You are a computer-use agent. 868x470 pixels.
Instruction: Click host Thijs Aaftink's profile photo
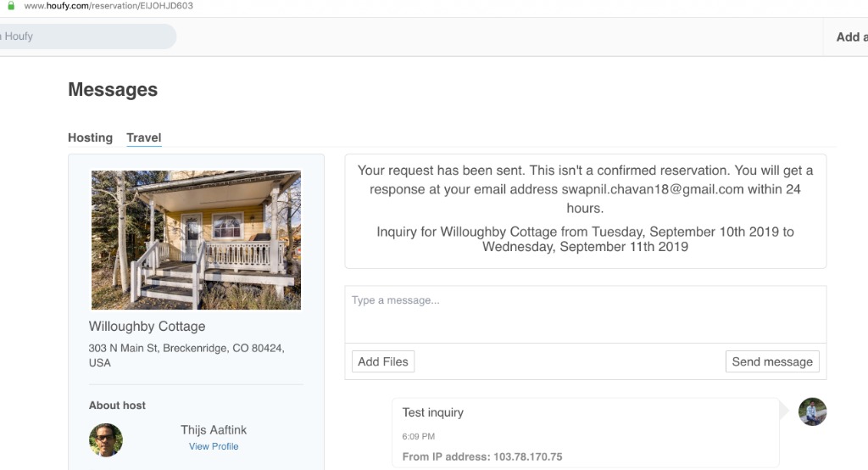pyautogui.click(x=106, y=440)
